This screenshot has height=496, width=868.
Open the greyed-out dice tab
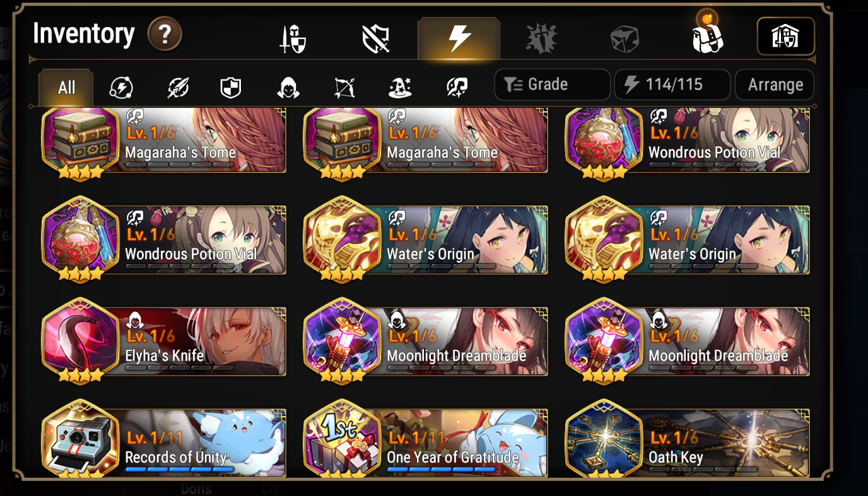pyautogui.click(x=625, y=38)
